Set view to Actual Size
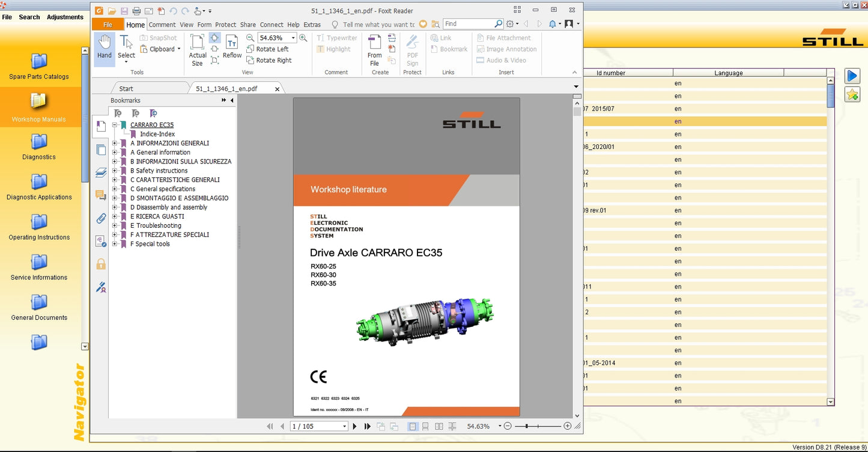Screen dimensions: 868x452 point(197,50)
